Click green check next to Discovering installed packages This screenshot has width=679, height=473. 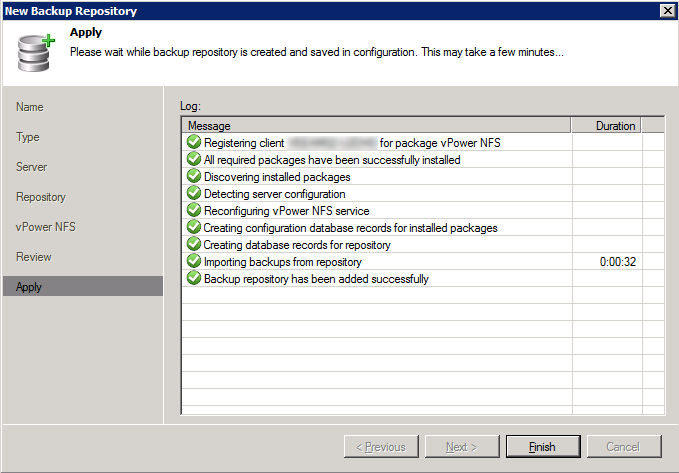[x=194, y=177]
